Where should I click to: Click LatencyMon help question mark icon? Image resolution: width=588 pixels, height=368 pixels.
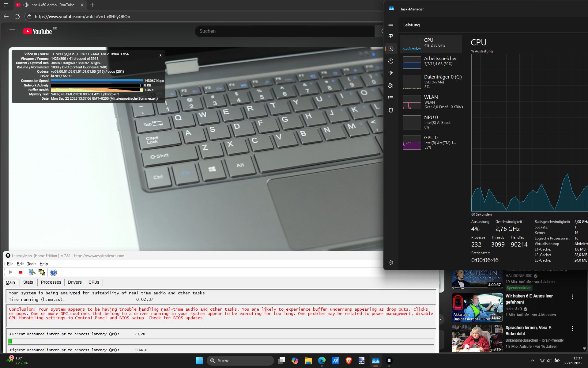pyautogui.click(x=53, y=272)
